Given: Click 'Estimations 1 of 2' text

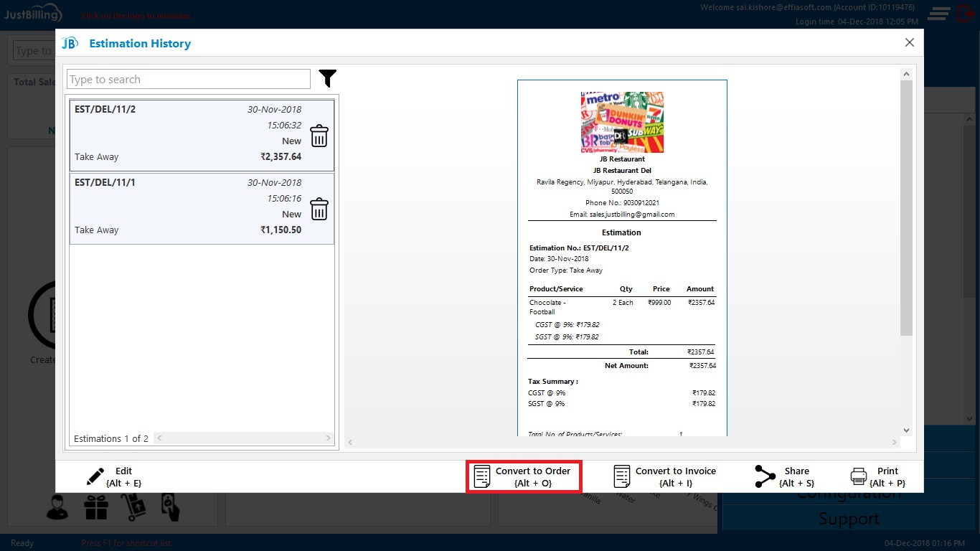Looking at the screenshot, I should (x=111, y=438).
